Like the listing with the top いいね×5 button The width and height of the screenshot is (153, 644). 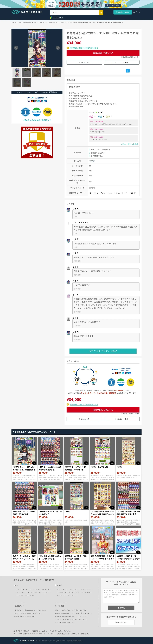pos(84,62)
